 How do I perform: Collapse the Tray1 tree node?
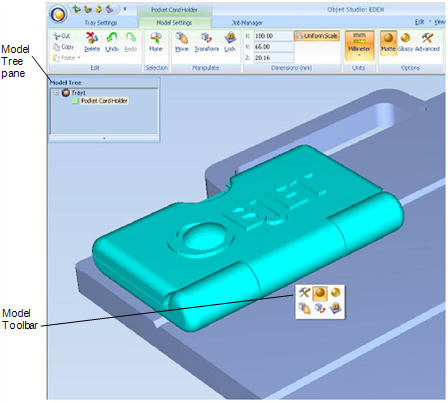point(56,93)
